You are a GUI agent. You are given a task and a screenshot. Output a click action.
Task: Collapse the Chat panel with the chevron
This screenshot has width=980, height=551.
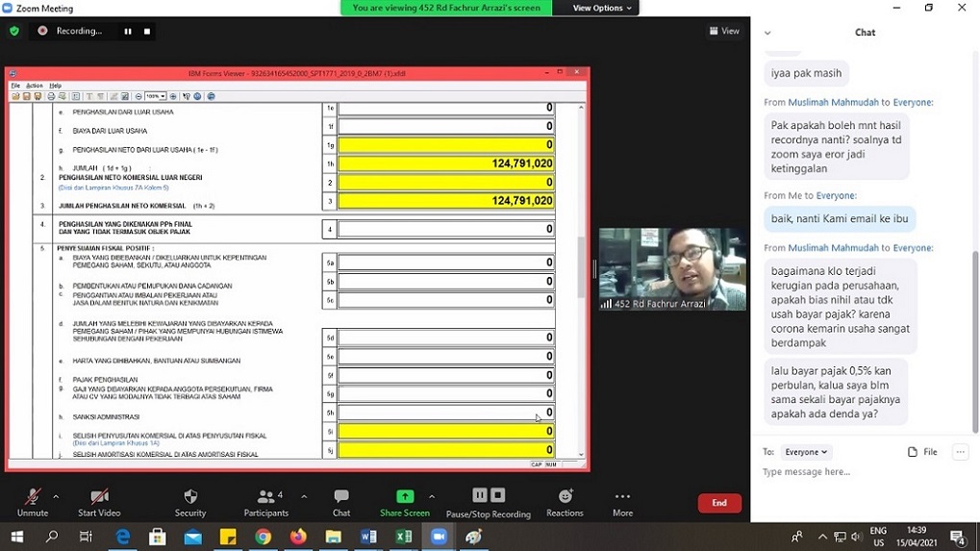[x=767, y=33]
